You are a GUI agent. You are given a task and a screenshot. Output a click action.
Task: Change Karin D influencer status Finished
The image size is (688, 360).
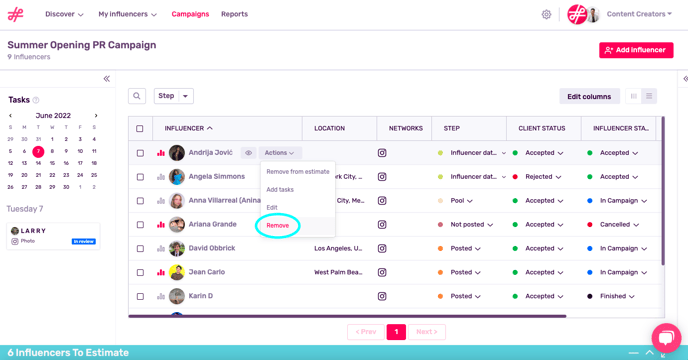pyautogui.click(x=617, y=296)
